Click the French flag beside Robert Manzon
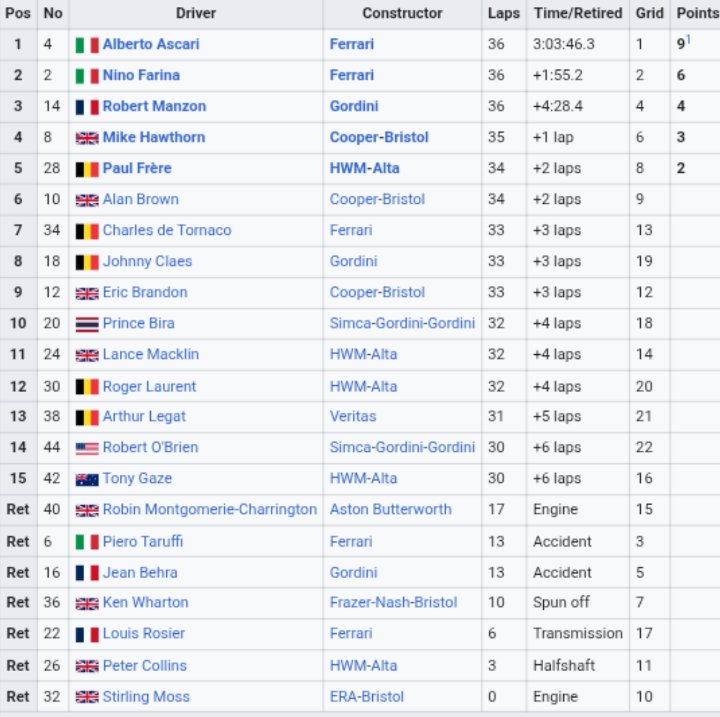720x717 pixels. click(x=87, y=107)
